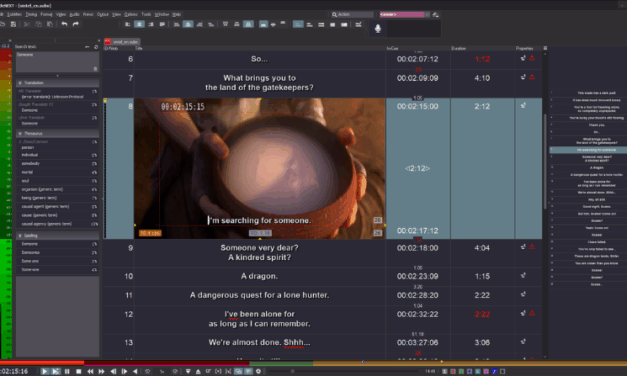Click the microphone record icon
The image size is (627, 376).
(377, 28)
